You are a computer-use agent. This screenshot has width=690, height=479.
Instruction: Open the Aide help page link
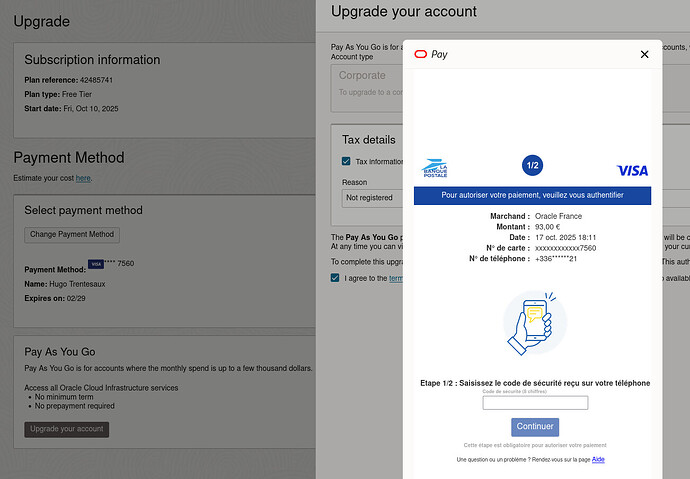tap(598, 460)
